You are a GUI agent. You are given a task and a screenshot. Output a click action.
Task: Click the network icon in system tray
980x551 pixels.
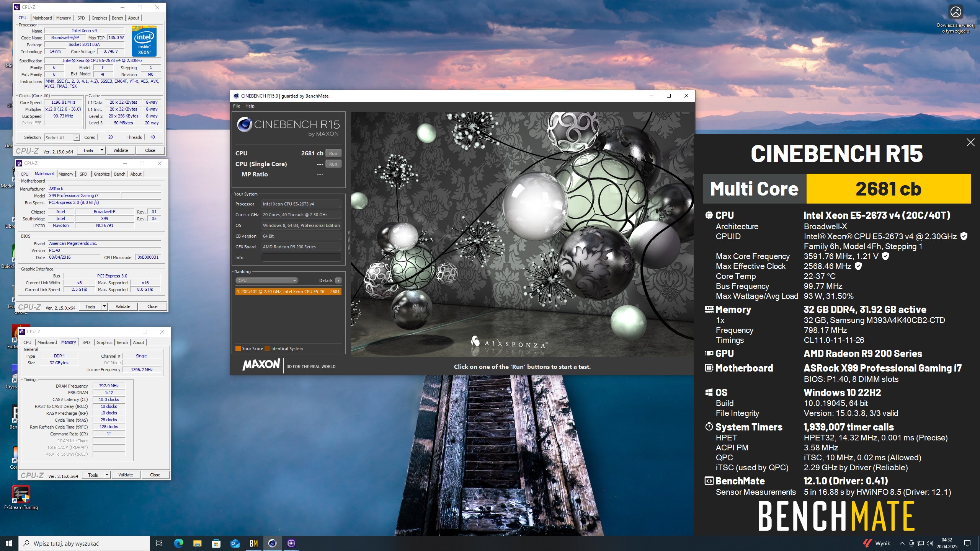click(921, 543)
